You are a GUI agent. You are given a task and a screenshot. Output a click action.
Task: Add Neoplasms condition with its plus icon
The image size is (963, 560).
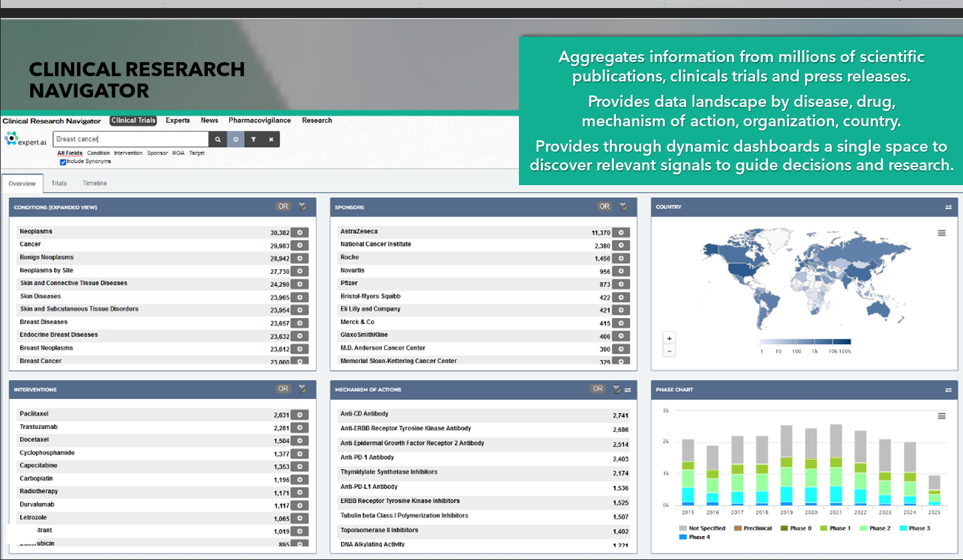coord(300,232)
